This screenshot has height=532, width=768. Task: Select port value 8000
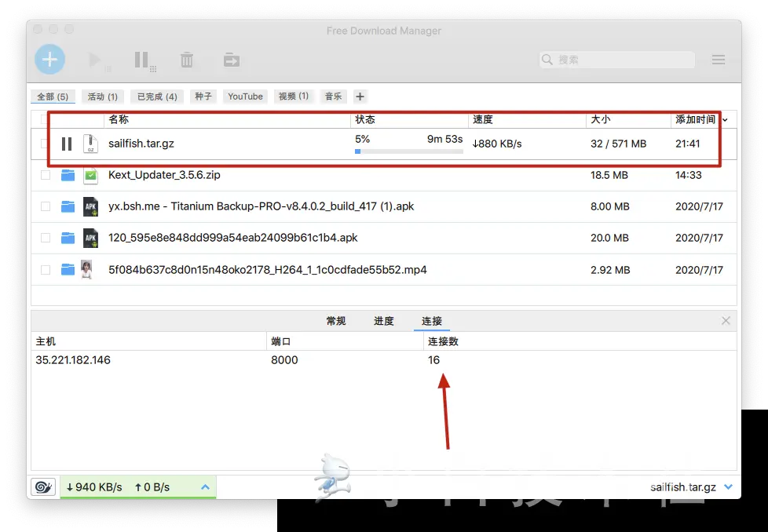pyautogui.click(x=284, y=360)
